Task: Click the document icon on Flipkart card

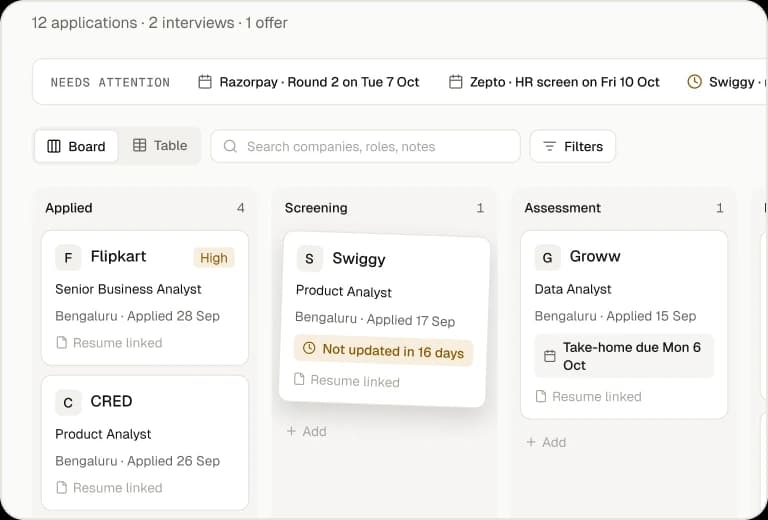Action: [x=61, y=342]
